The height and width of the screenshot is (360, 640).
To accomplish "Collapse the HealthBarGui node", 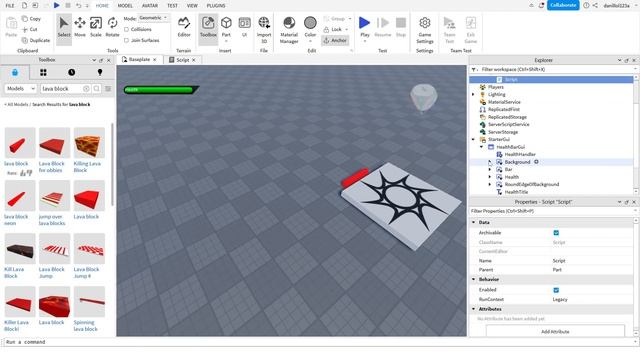I will click(x=482, y=147).
